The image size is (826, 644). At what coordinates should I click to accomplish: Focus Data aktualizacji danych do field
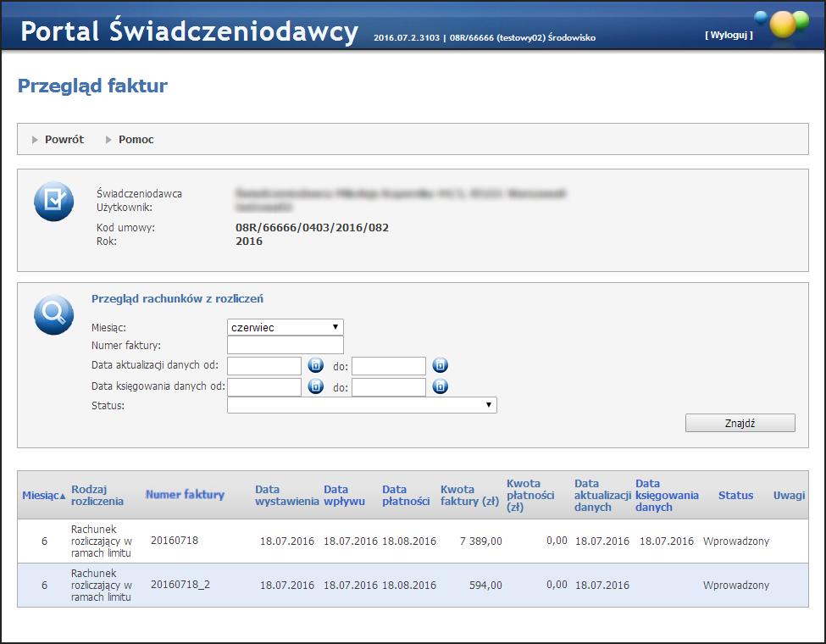tap(389, 366)
